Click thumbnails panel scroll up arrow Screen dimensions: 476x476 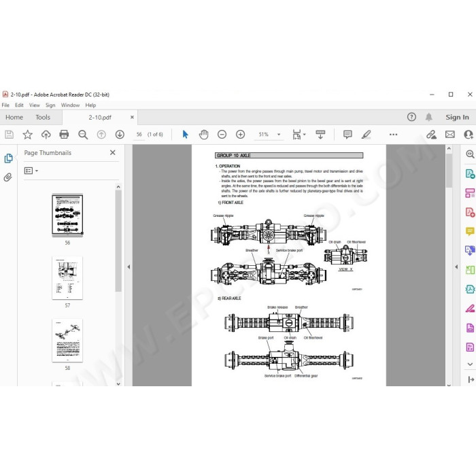point(118,187)
